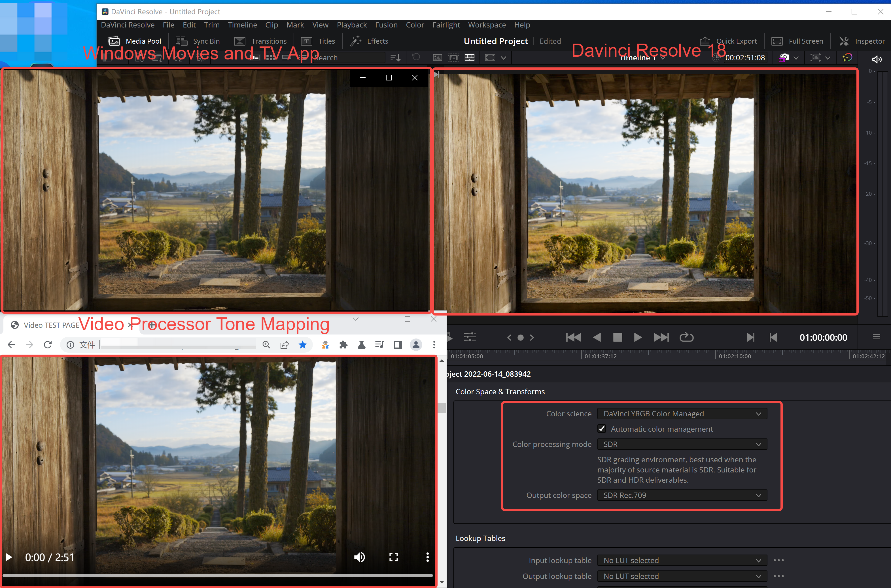Click the timeline ruler at 01:01:37:12

(x=601, y=356)
